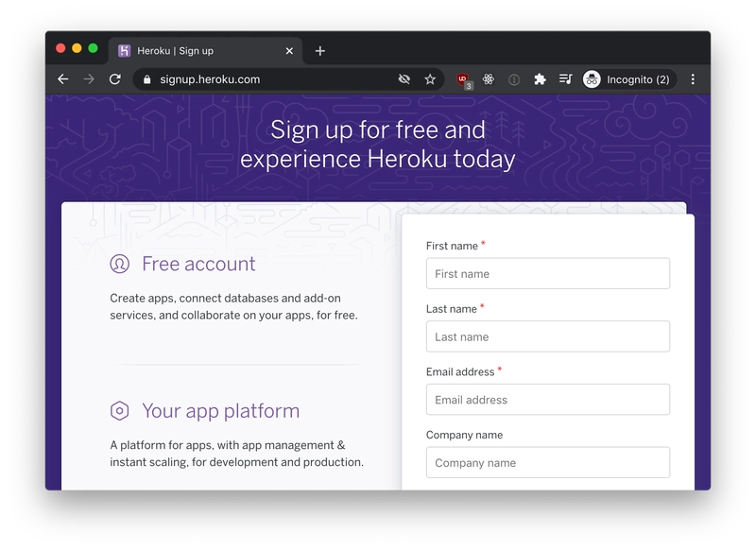Image resolution: width=756 pixels, height=550 pixels.
Task: Open the Extensions puzzle-piece icon
Action: [540, 80]
